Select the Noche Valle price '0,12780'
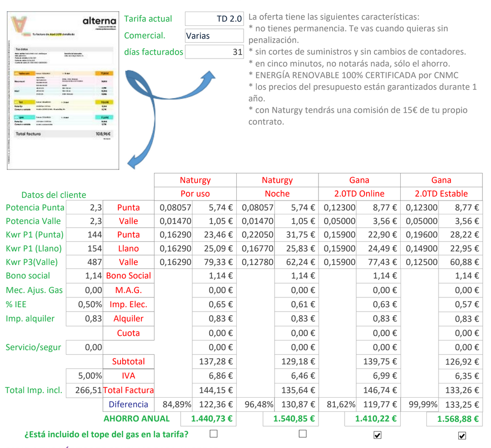The image size is (491, 448). [x=256, y=262]
